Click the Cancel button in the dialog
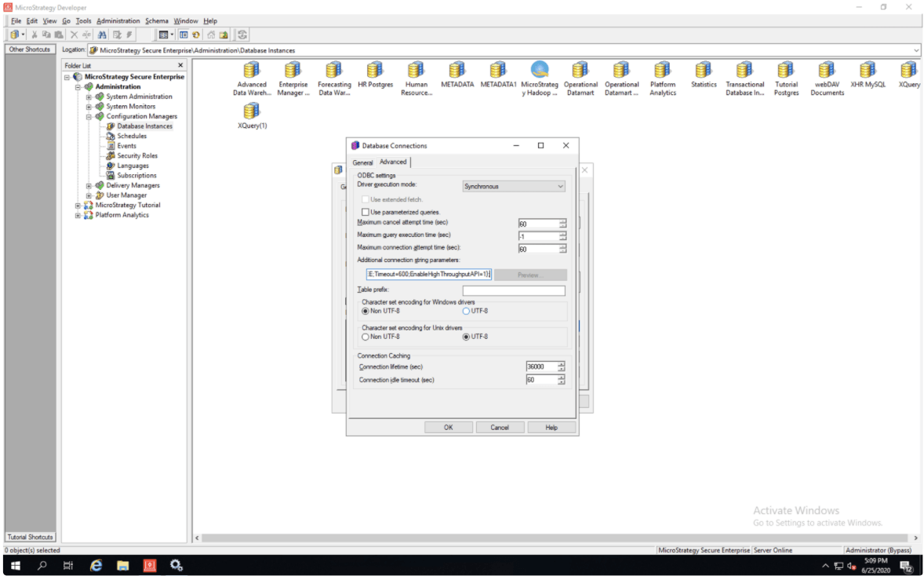The height and width of the screenshot is (576, 924). pyautogui.click(x=500, y=428)
